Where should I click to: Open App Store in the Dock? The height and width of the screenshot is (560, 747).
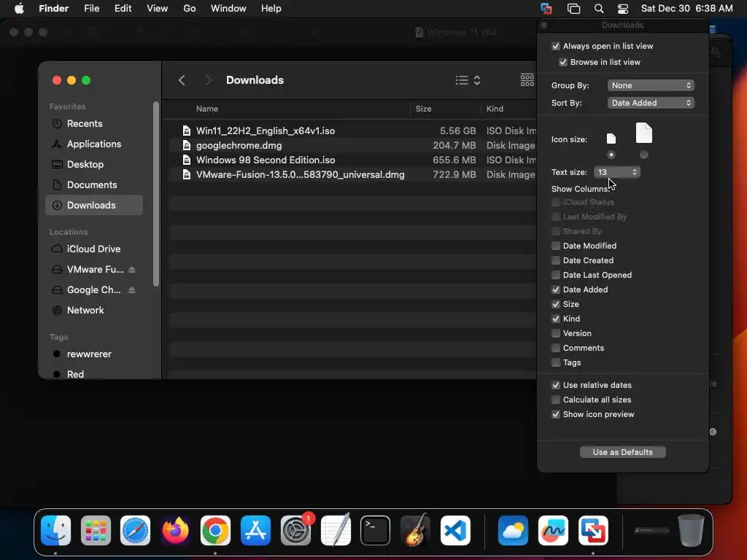point(255,530)
